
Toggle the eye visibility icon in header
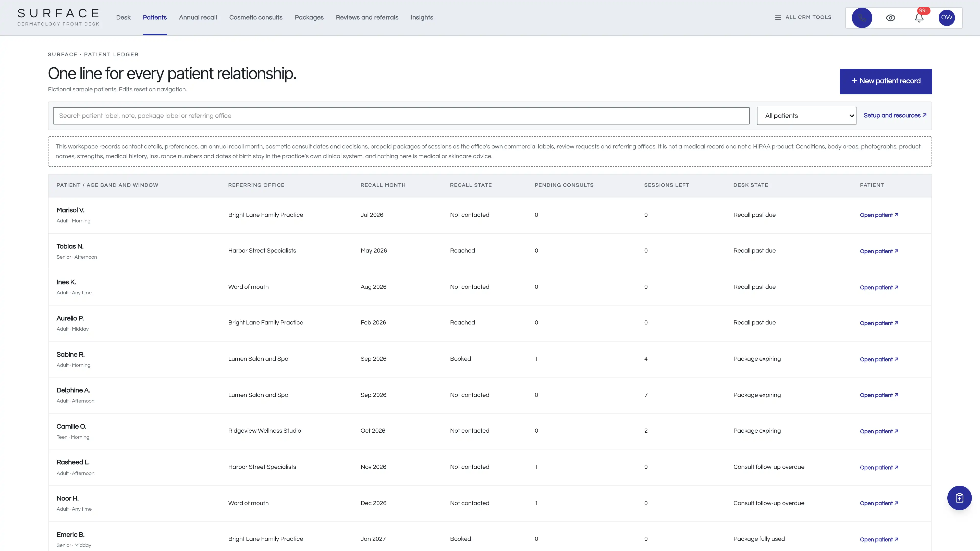point(890,18)
